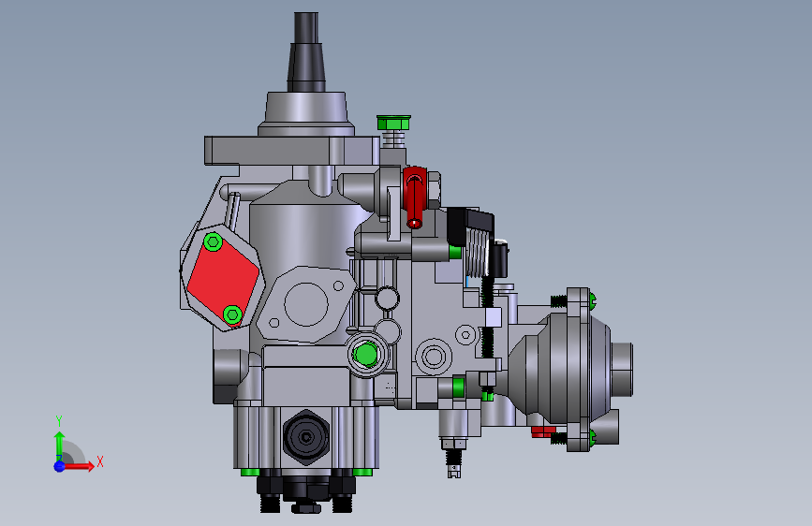Image resolution: width=812 pixels, height=526 pixels.
Task: Click the blue Z axis ball of the triad
Action: (60, 466)
